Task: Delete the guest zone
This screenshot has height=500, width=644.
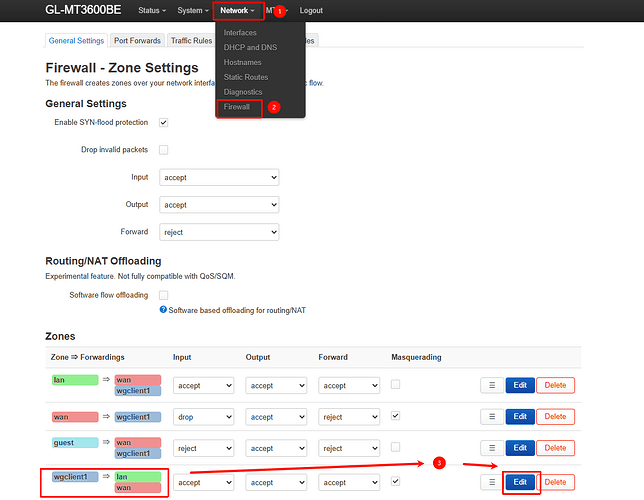Action: 555,448
